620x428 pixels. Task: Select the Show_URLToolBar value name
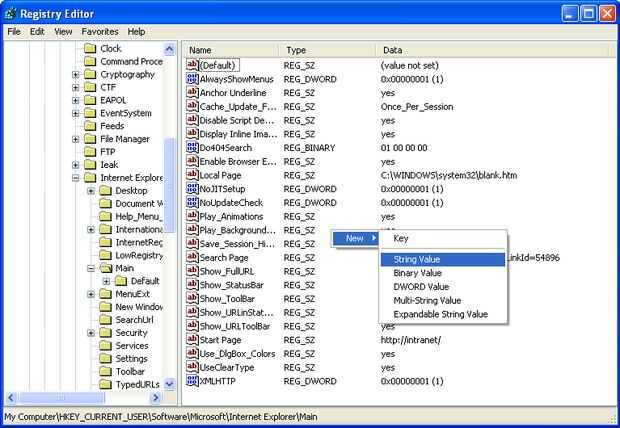pos(235,326)
